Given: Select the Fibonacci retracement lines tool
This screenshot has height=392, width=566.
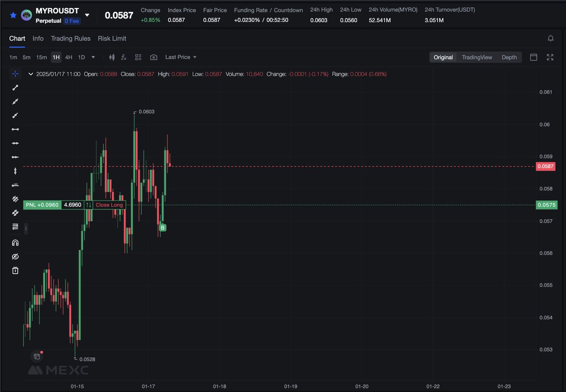Looking at the screenshot, I should pyautogui.click(x=15, y=227).
